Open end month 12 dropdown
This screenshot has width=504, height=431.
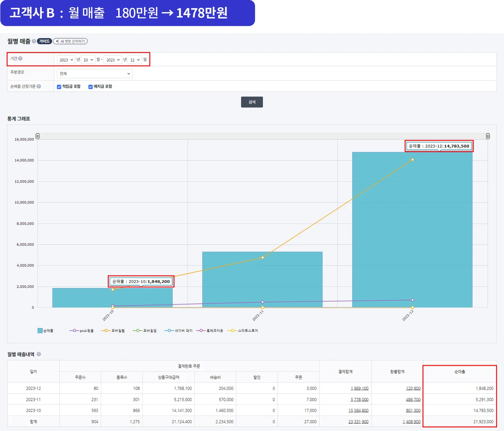pyautogui.click(x=135, y=60)
